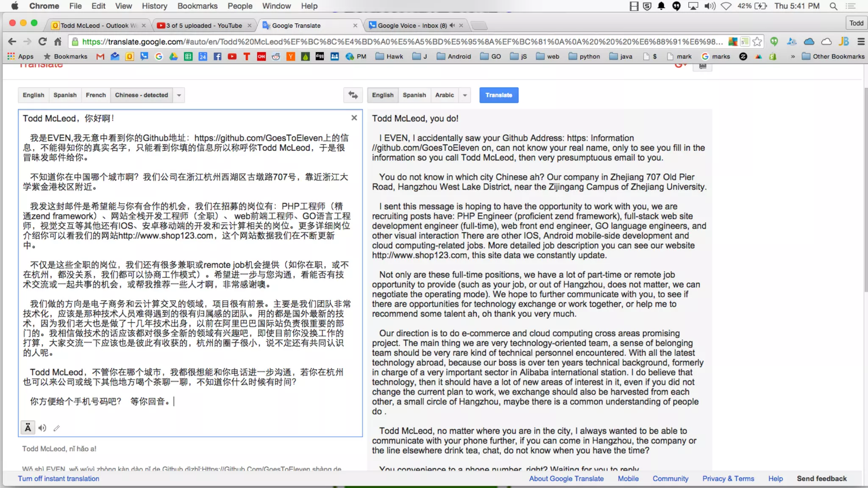
Task: Expand the source language dropdown arrow
Action: (179, 95)
